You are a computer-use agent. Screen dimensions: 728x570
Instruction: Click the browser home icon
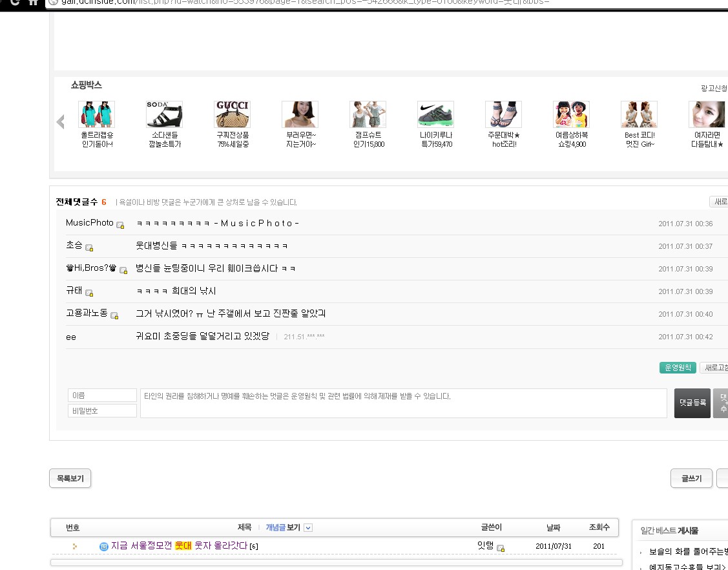[34, 3]
